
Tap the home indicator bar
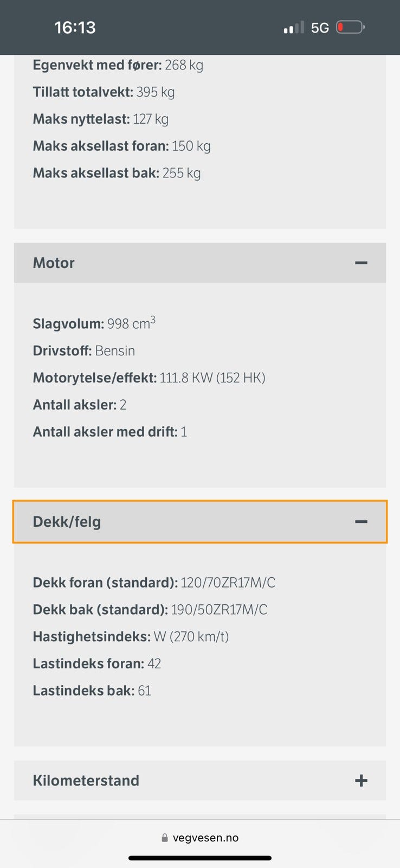(199, 858)
